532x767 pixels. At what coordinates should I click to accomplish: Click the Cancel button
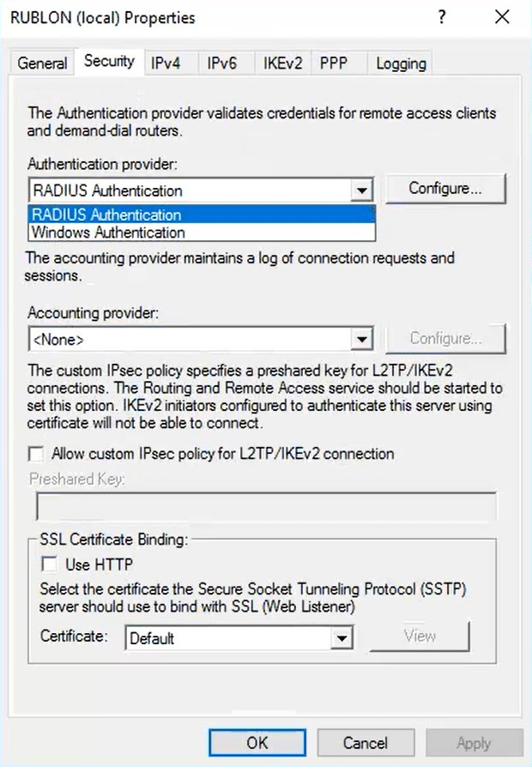pos(366,742)
